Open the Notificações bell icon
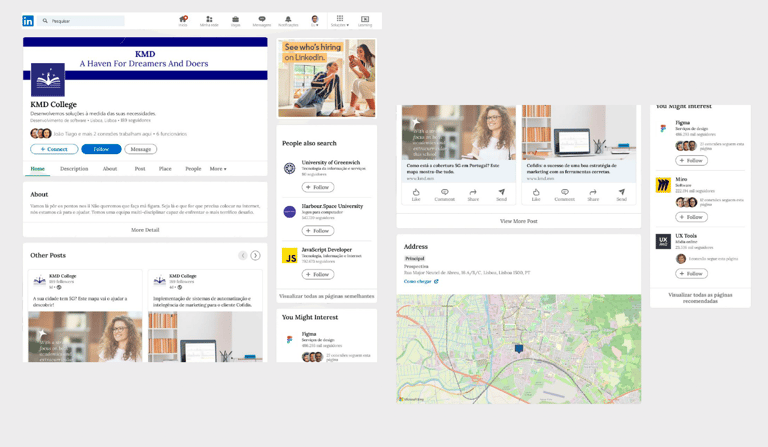This screenshot has width=768, height=447. pyautogui.click(x=288, y=21)
